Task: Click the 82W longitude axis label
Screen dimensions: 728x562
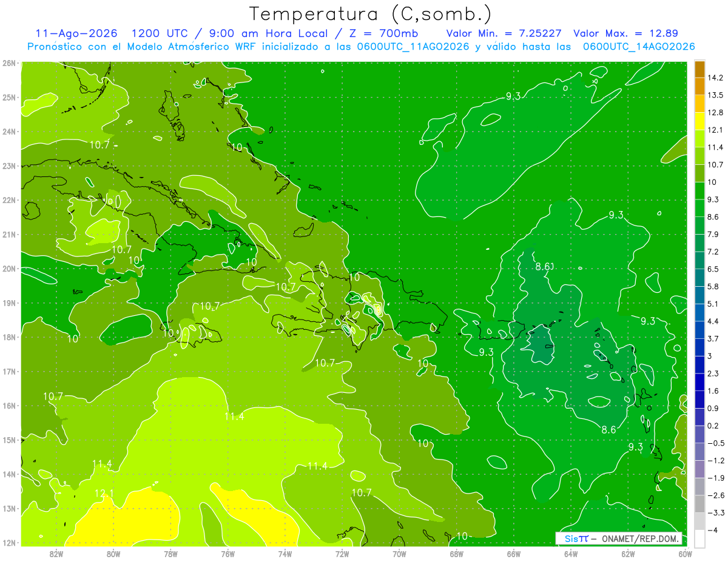Action: tap(56, 553)
